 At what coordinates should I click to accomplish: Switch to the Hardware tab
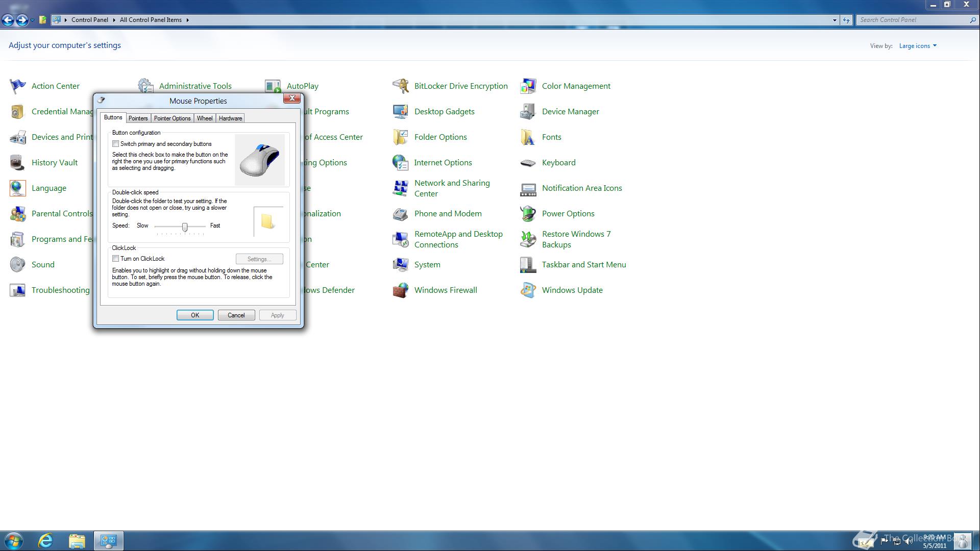point(230,118)
